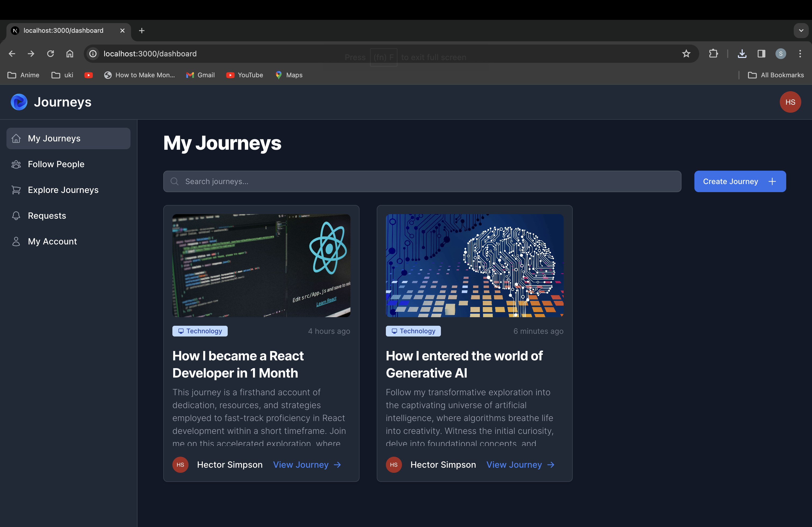The image size is (812, 527).
Task: Click the magnifier icon in search bar
Action: [x=174, y=181]
